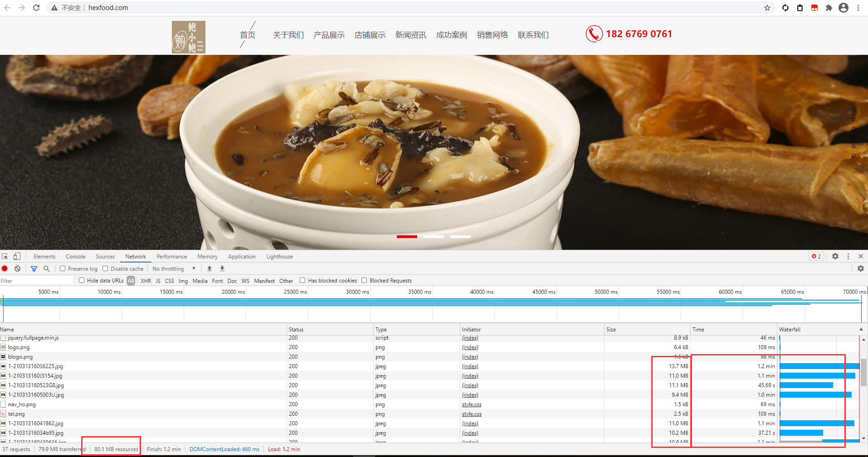Clear the network log
Viewport: 868px width, 457px height.
pyautogui.click(x=17, y=269)
